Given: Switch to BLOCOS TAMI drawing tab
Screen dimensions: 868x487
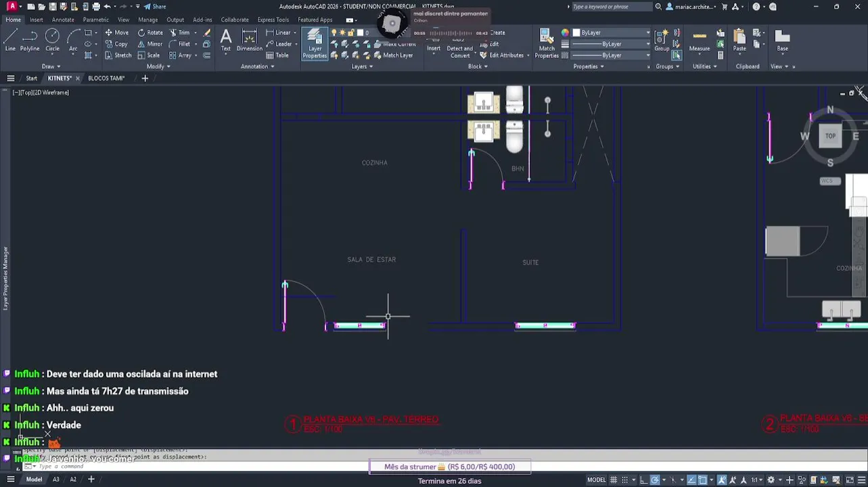Looking at the screenshot, I should coord(106,78).
